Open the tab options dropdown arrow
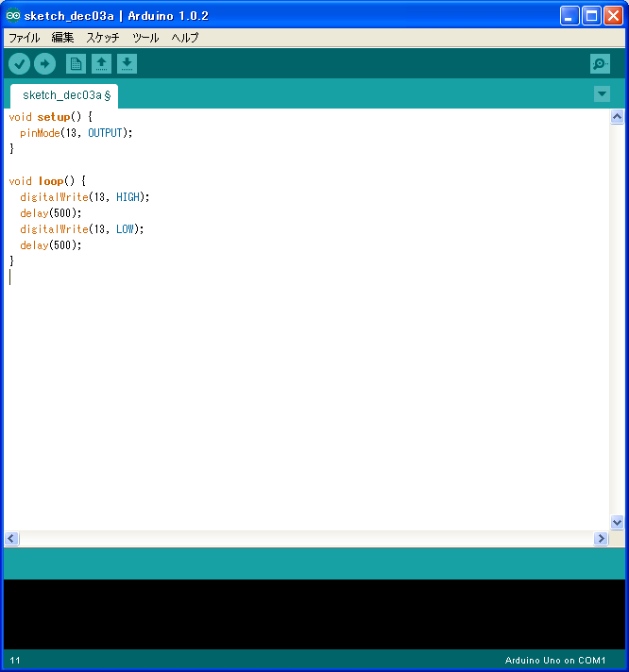The image size is (629, 672). coord(602,94)
